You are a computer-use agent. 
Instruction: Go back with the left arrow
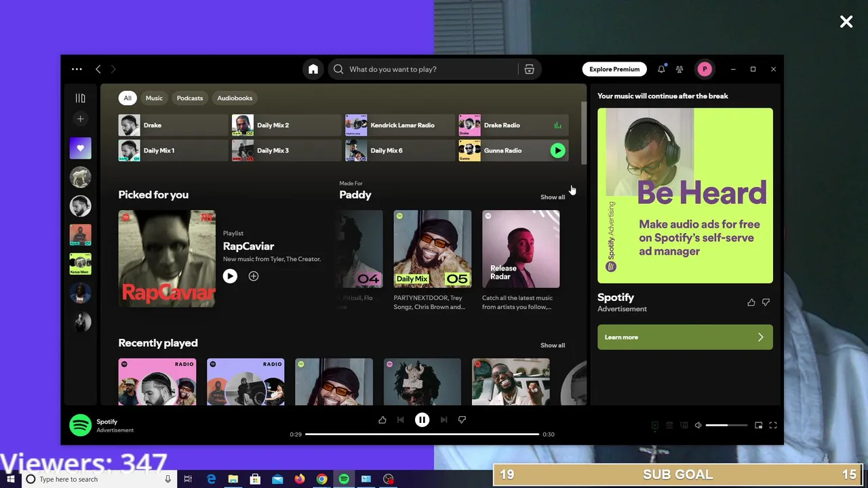point(98,69)
